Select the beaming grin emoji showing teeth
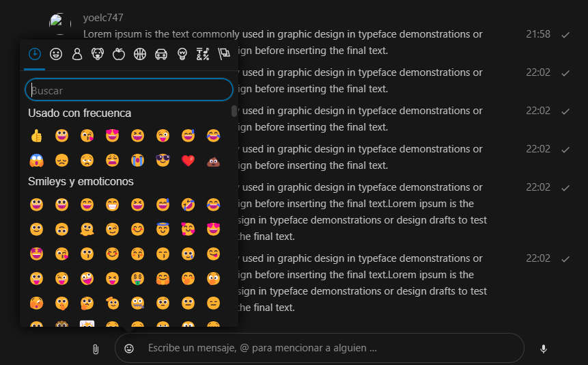588x365 pixels. pyautogui.click(x=112, y=204)
